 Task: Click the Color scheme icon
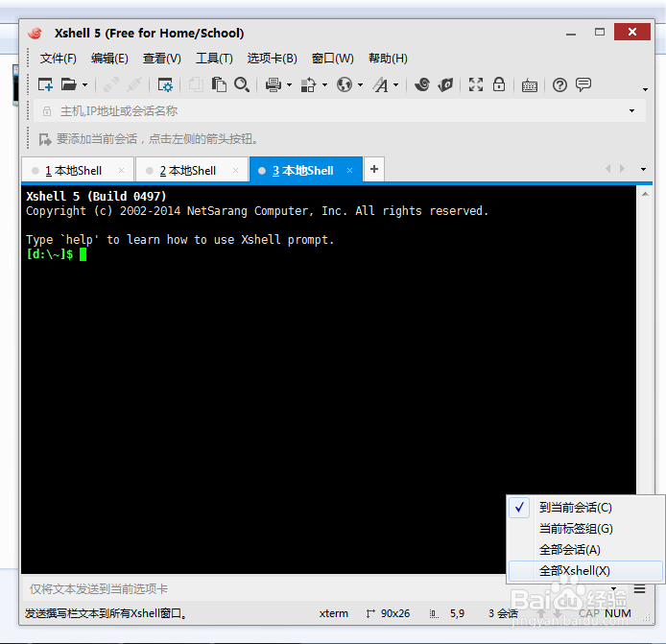click(x=308, y=84)
